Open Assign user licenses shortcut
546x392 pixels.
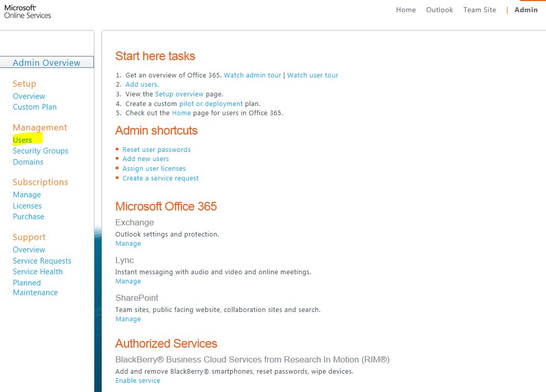tap(154, 168)
